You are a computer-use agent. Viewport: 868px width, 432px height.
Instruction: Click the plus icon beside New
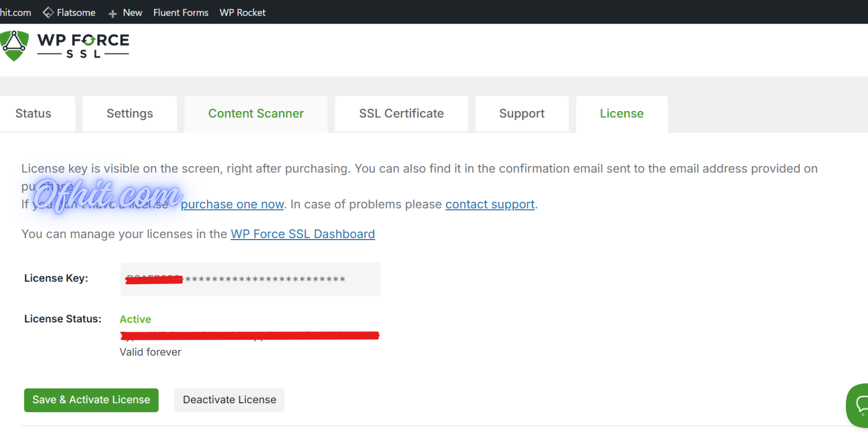[113, 14]
